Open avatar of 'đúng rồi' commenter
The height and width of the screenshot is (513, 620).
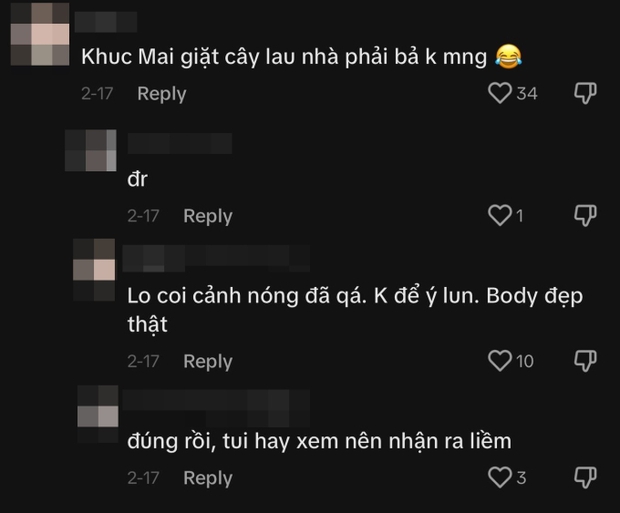98,414
